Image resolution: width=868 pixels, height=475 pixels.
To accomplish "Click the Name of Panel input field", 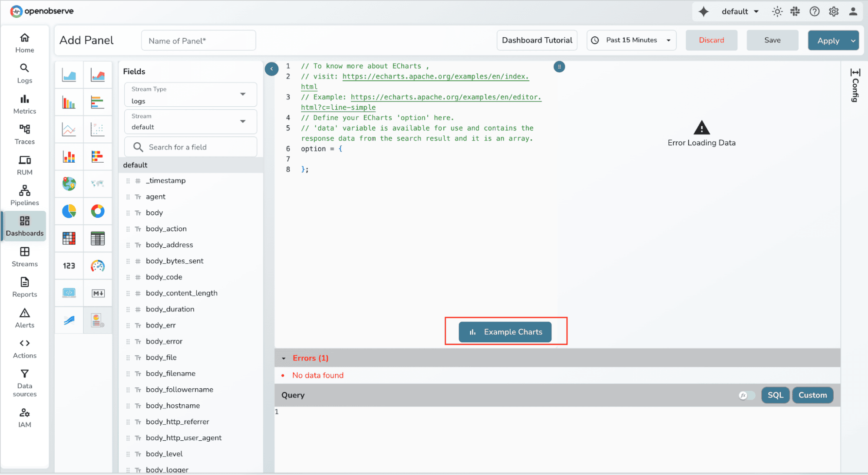I will click(x=198, y=41).
